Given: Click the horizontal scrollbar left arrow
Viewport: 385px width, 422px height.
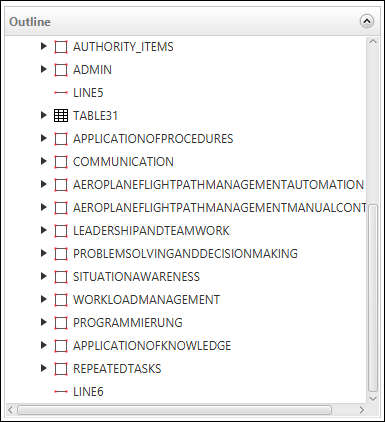Looking at the screenshot, I should coord(11,410).
